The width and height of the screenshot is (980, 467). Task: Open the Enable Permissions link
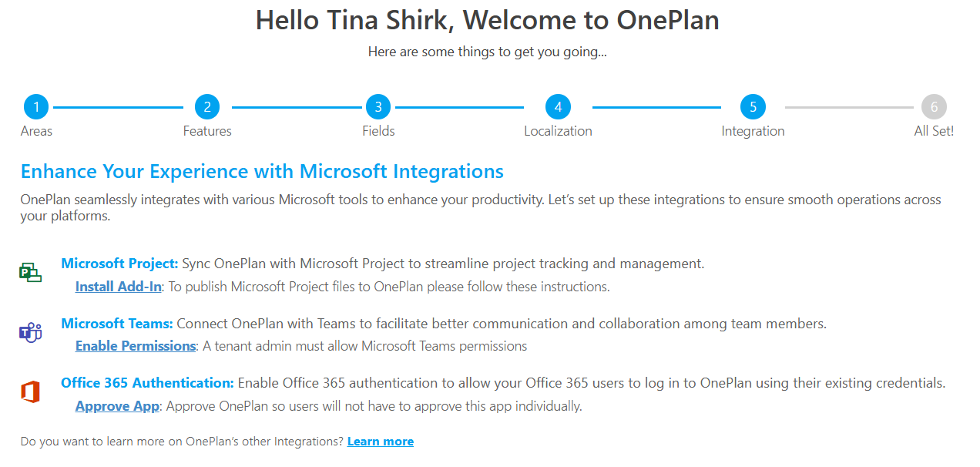click(x=136, y=346)
